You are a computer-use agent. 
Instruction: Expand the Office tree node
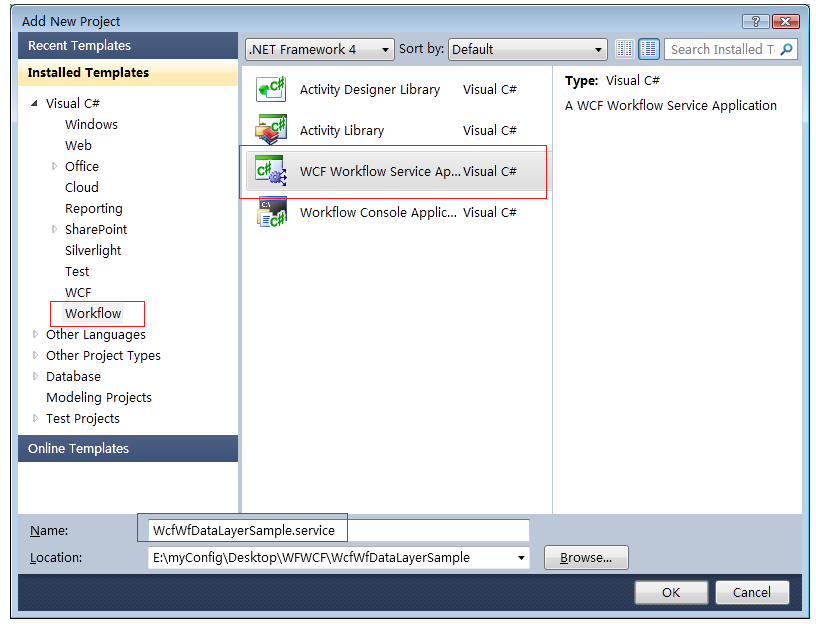click(x=55, y=166)
